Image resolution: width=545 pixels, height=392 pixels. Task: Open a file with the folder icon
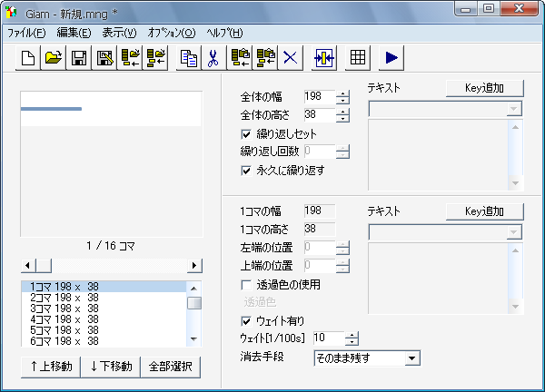coord(54,58)
